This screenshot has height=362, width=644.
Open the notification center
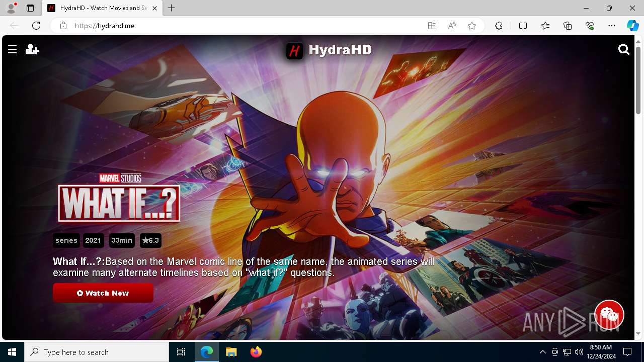coord(627,352)
